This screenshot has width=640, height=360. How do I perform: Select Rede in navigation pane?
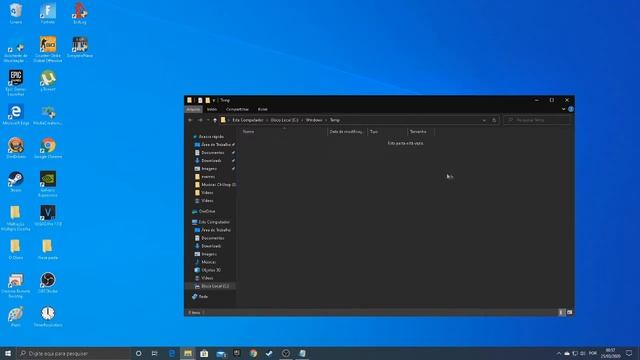[x=203, y=297]
